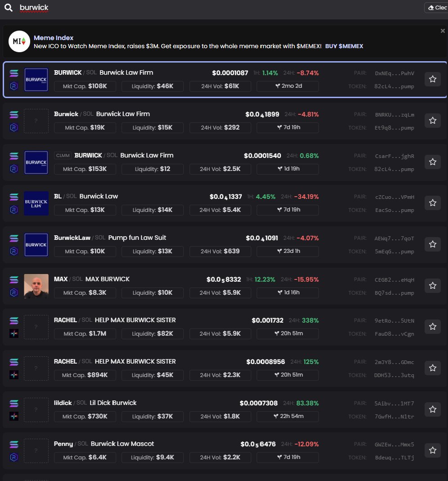Screen dimensions: 448x481
Task: Click the BURWICK LAW logo of BL token
Action: 36,203
